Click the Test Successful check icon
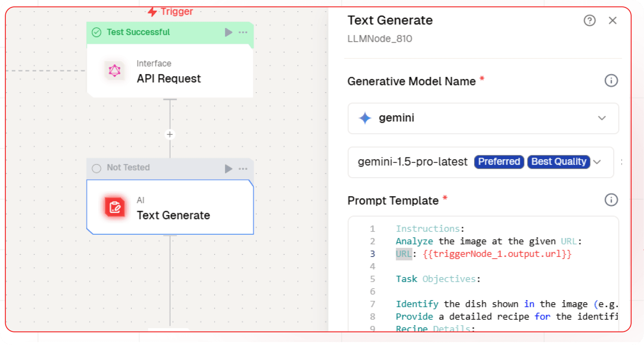Image resolution: width=644 pixels, height=345 pixels. point(97,32)
